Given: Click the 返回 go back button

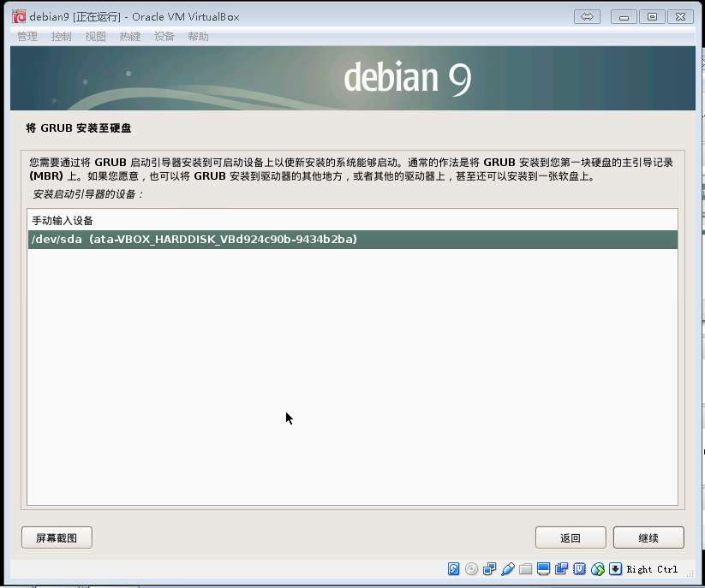Looking at the screenshot, I should 571,538.
